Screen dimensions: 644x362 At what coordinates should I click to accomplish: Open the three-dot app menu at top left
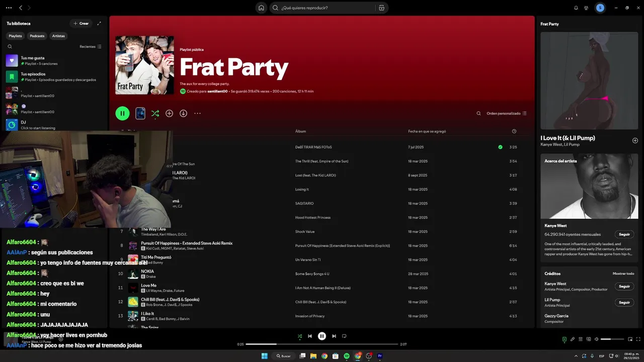tap(9, 8)
